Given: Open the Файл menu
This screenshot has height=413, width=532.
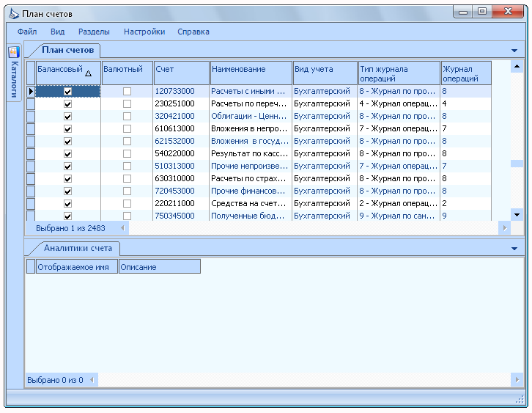Looking at the screenshot, I should point(27,32).
